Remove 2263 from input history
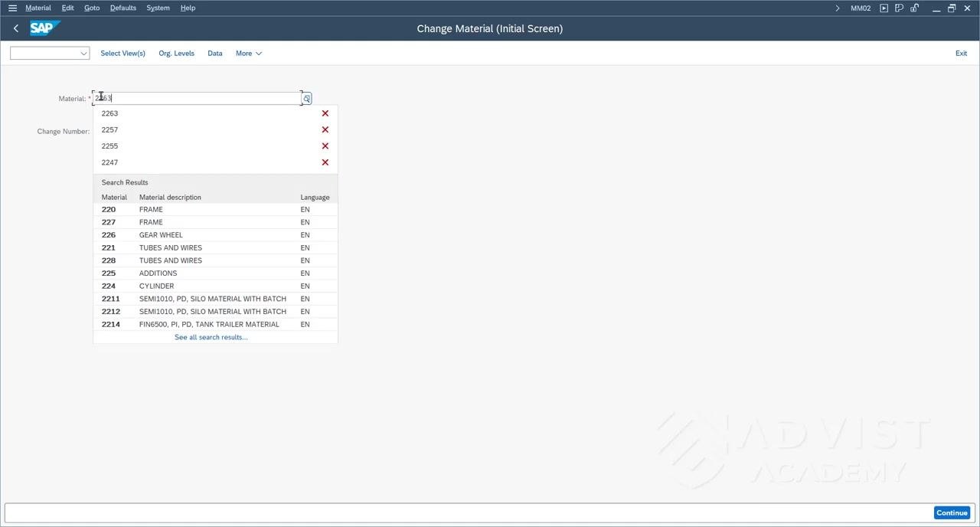The height and width of the screenshot is (527, 980). tap(325, 113)
